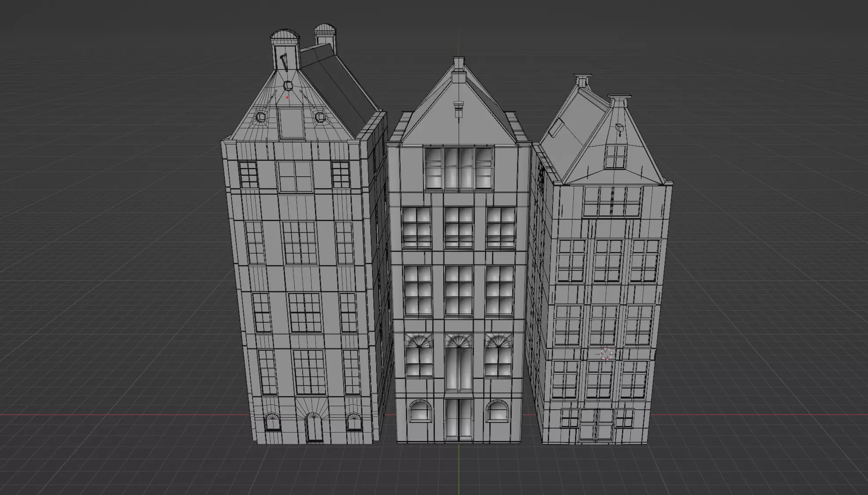
Task: Click the left octagonal window on left gable
Action: 260,117
